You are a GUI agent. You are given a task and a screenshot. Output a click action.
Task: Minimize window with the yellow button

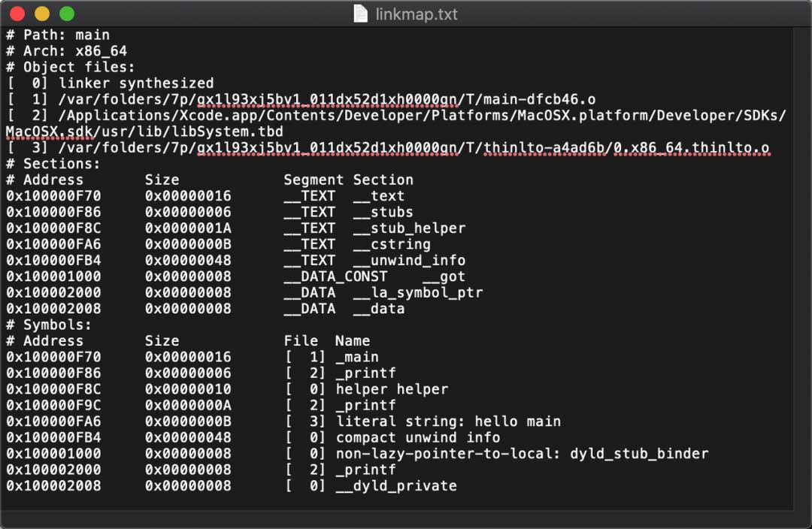pyautogui.click(x=42, y=14)
